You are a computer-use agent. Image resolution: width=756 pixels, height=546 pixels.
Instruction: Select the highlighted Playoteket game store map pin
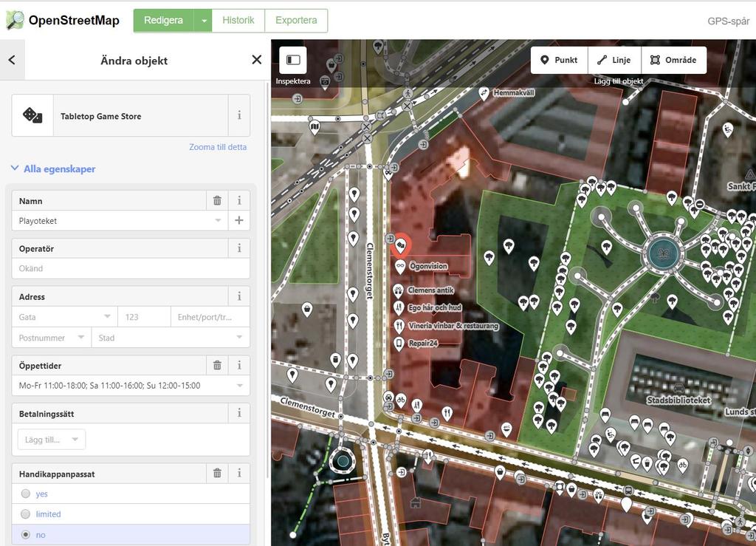400,245
